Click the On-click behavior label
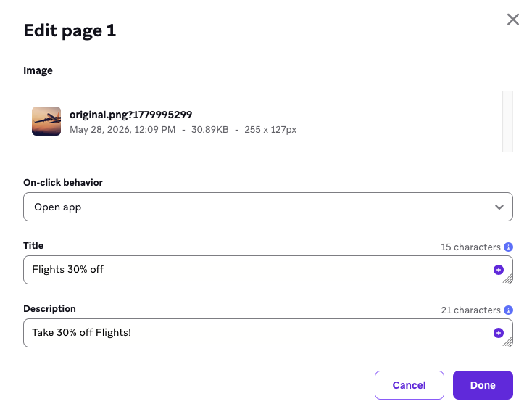 coord(63,182)
